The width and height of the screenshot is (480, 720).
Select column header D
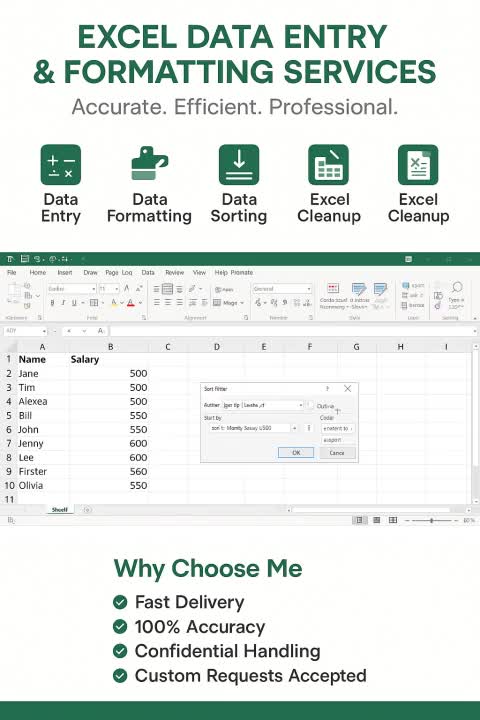[216, 347]
